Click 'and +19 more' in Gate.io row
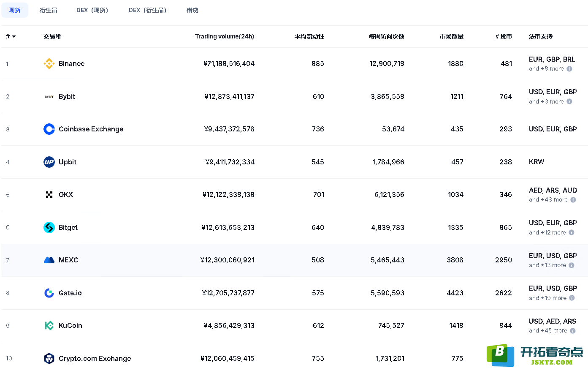Image resolution: width=588 pixels, height=368 pixels. 547,298
